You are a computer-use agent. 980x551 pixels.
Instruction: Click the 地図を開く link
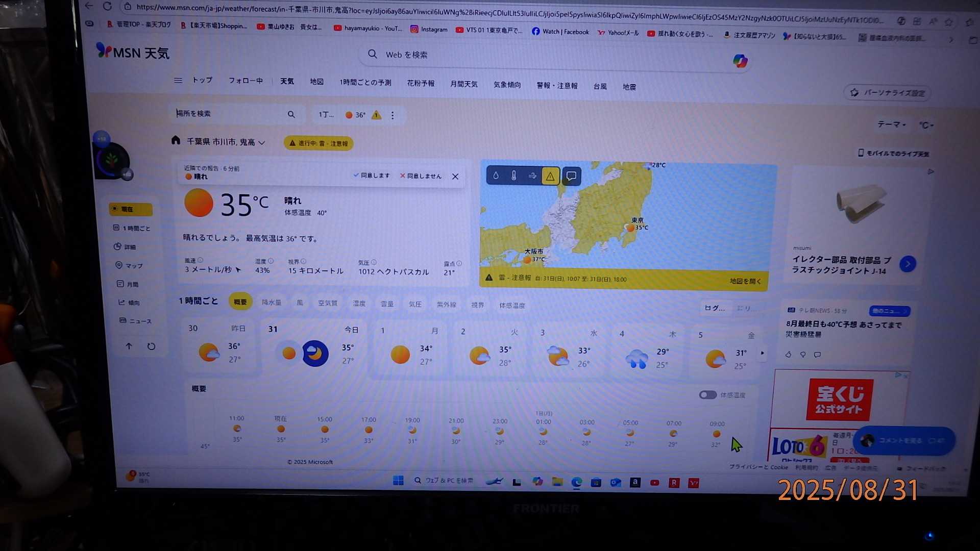coord(745,281)
